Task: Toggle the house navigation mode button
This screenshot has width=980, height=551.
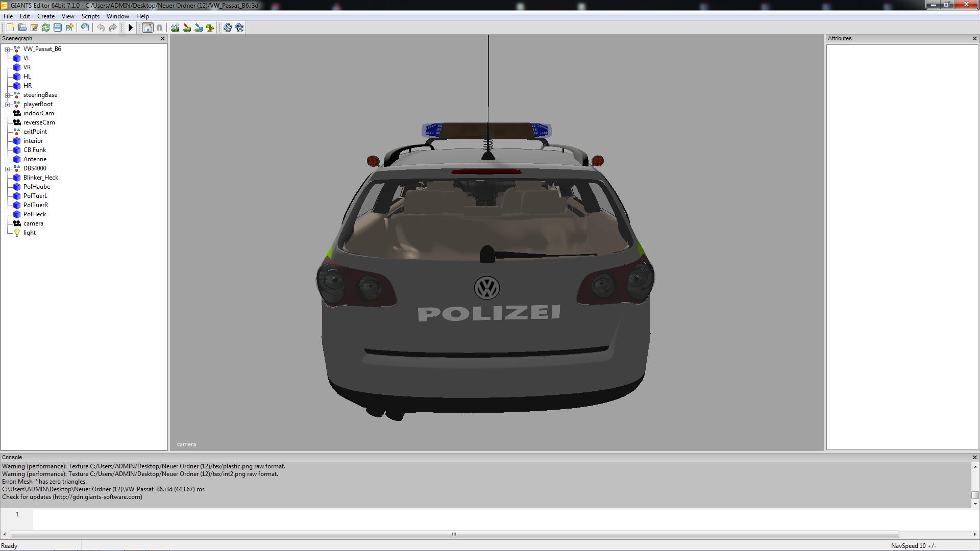Action: click(x=148, y=28)
